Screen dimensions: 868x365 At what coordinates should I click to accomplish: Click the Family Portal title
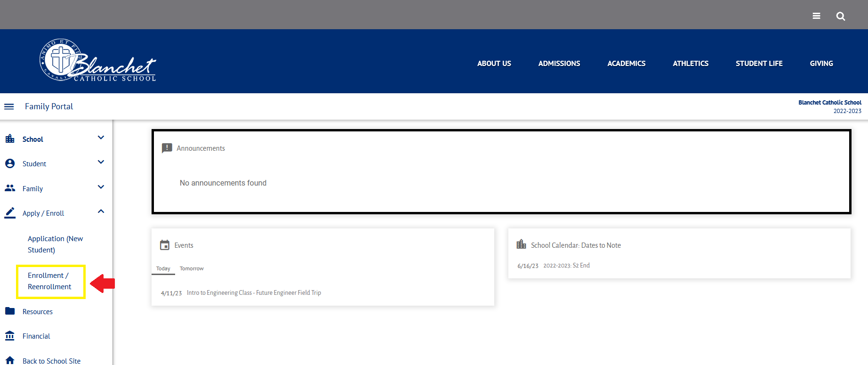[49, 106]
